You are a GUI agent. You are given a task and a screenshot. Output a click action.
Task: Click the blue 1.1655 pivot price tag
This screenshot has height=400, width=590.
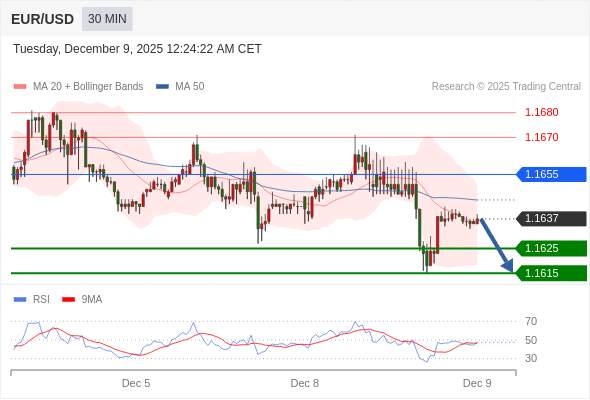552,175
